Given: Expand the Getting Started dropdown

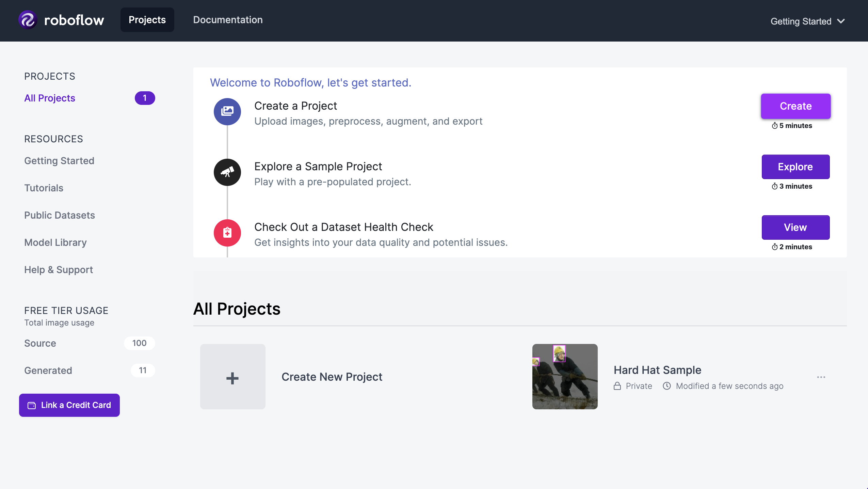Looking at the screenshot, I should pos(807,21).
